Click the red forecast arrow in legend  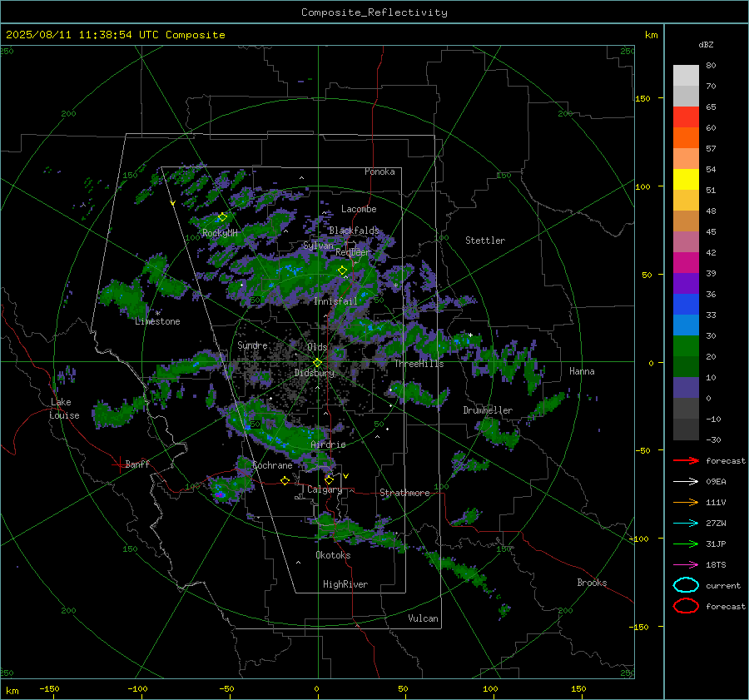686,460
